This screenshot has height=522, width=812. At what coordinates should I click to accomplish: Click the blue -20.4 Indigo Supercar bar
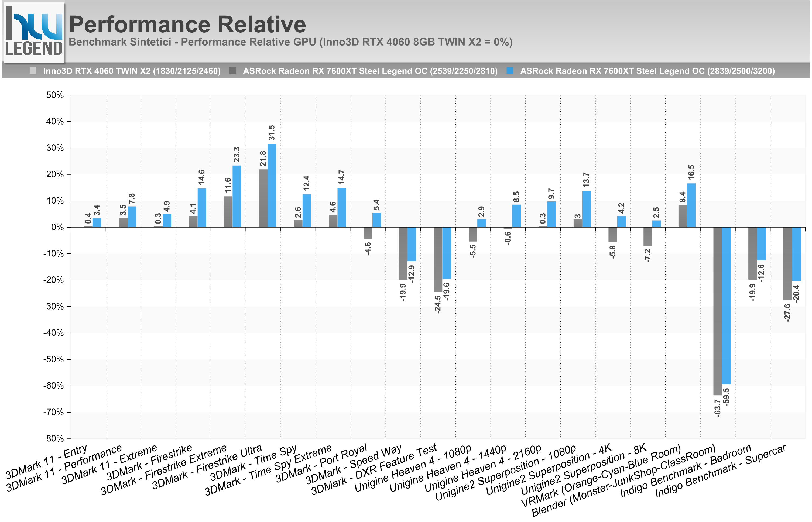(796, 254)
